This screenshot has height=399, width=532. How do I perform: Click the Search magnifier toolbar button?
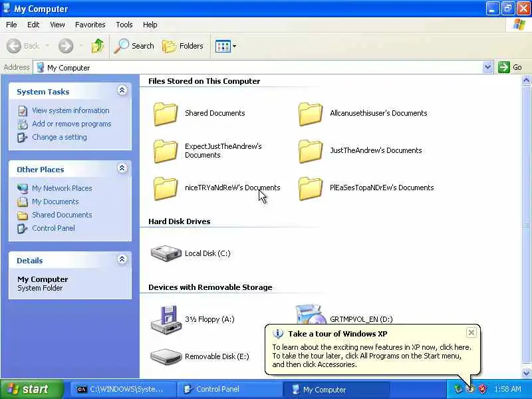(x=134, y=46)
